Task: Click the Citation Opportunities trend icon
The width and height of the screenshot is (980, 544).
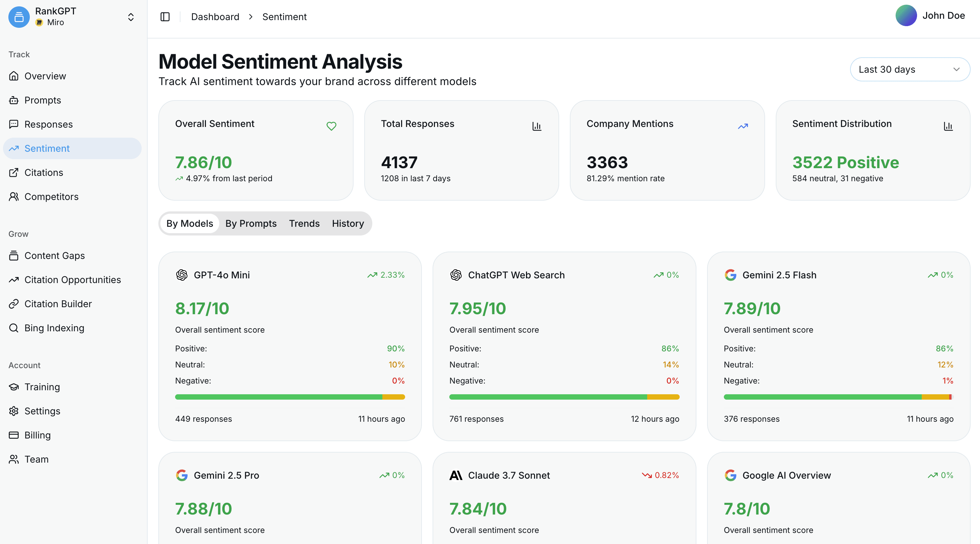Action: click(14, 280)
